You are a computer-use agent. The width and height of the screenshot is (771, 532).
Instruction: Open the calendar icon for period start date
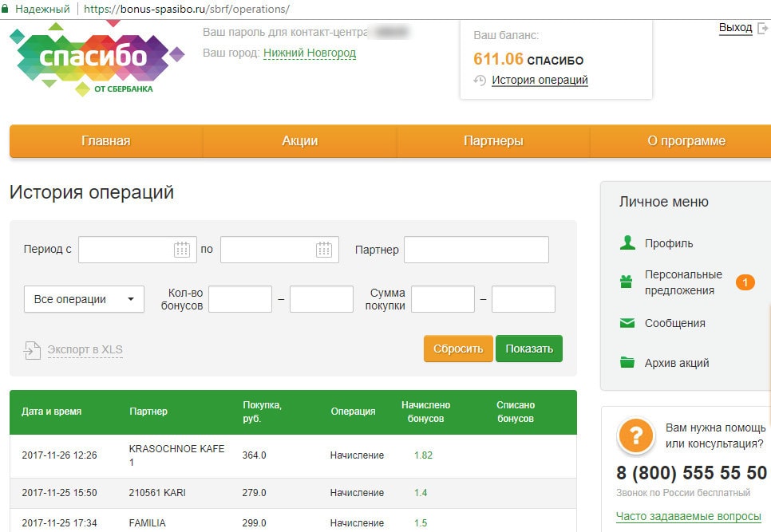click(182, 250)
